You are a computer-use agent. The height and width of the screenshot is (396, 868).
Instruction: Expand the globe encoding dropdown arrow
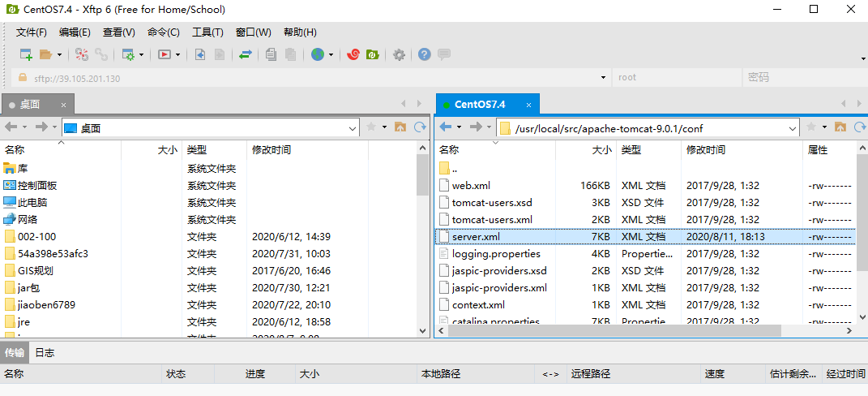[x=331, y=55]
